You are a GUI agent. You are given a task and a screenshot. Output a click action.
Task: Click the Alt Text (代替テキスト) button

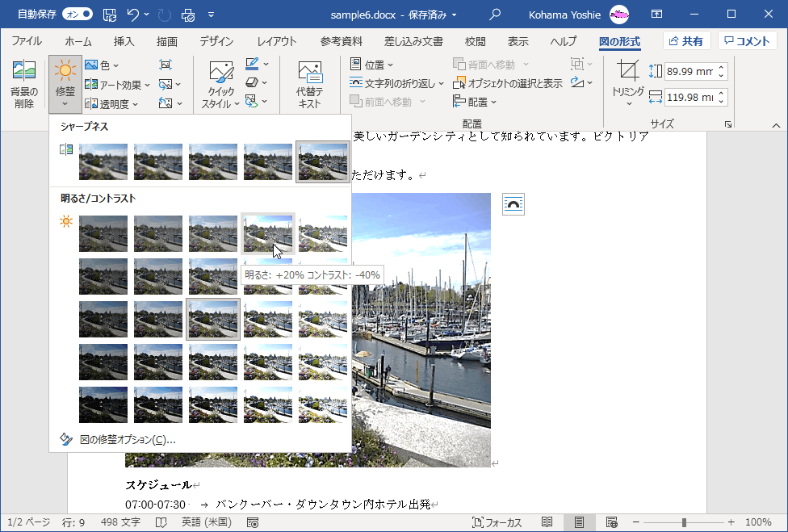pyautogui.click(x=309, y=85)
